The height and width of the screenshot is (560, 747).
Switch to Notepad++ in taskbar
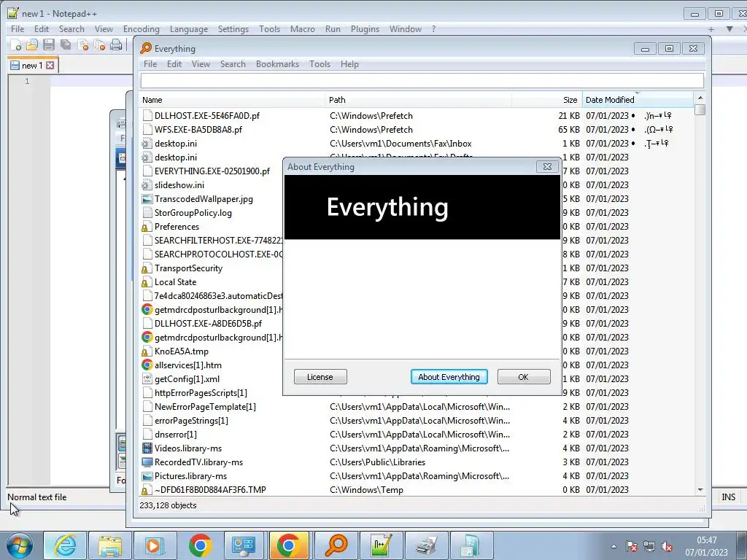(381, 545)
